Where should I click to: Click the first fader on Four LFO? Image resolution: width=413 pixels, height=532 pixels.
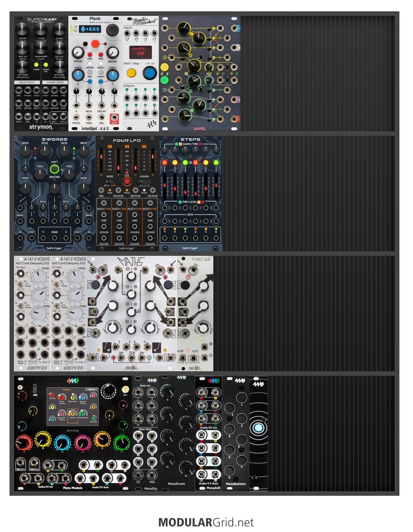pyautogui.click(x=101, y=159)
